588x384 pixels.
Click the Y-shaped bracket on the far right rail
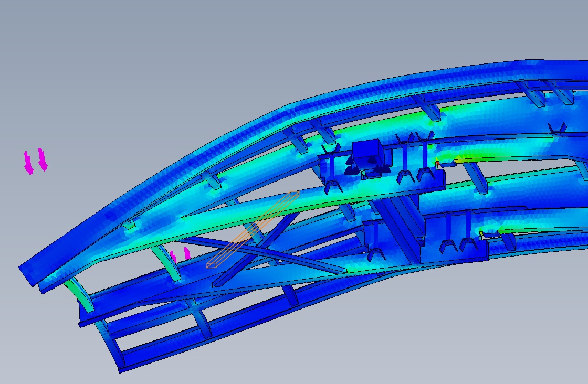click(x=557, y=129)
